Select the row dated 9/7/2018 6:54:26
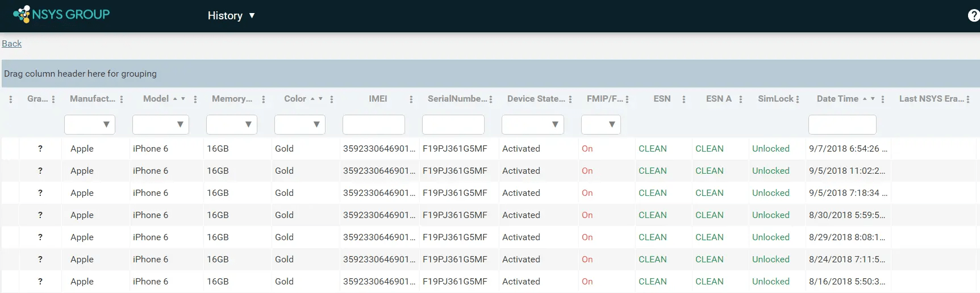This screenshot has height=293, width=980. pos(491,149)
